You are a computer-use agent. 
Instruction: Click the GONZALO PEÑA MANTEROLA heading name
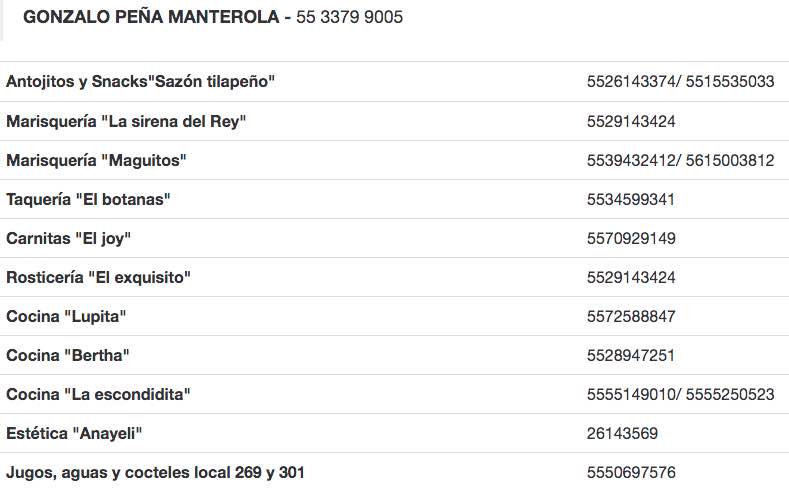pos(150,17)
